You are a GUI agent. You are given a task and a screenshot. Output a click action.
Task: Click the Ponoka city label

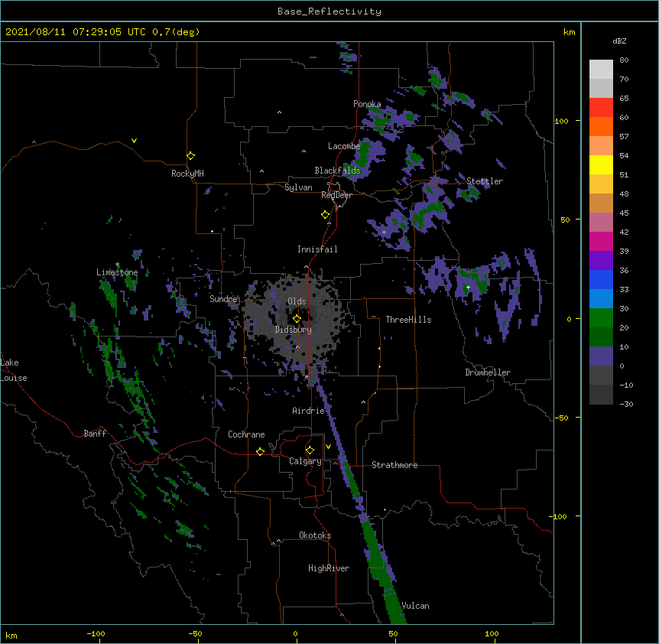coord(367,104)
